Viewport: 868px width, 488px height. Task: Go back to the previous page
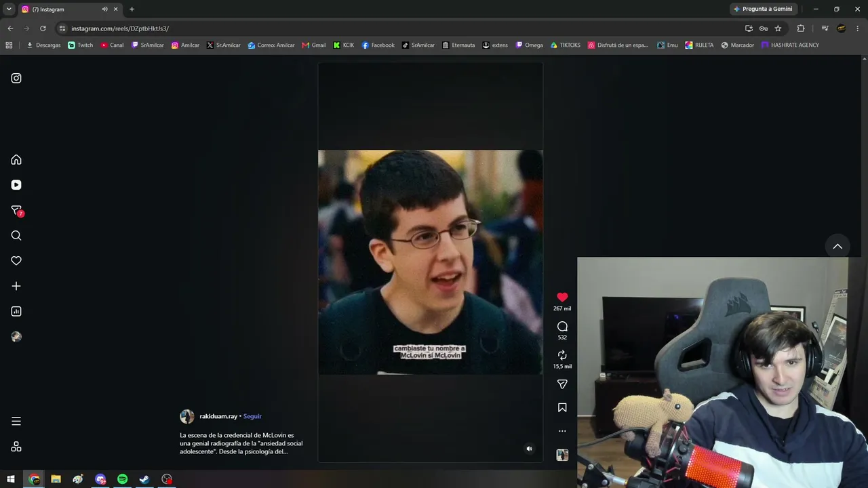click(10, 28)
